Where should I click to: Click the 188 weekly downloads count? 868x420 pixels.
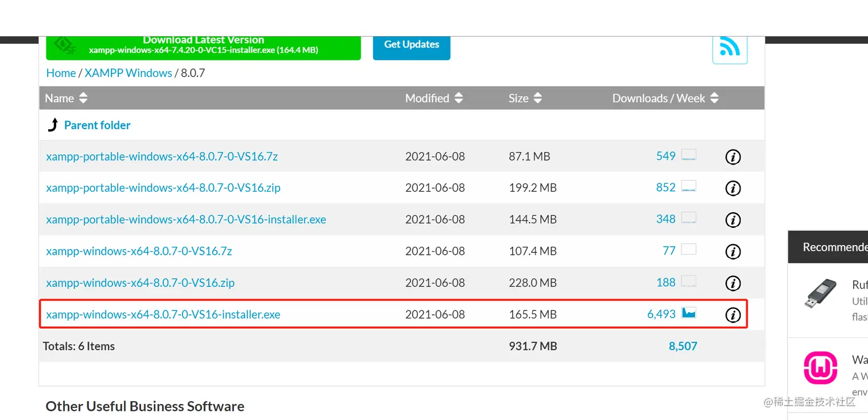666,282
